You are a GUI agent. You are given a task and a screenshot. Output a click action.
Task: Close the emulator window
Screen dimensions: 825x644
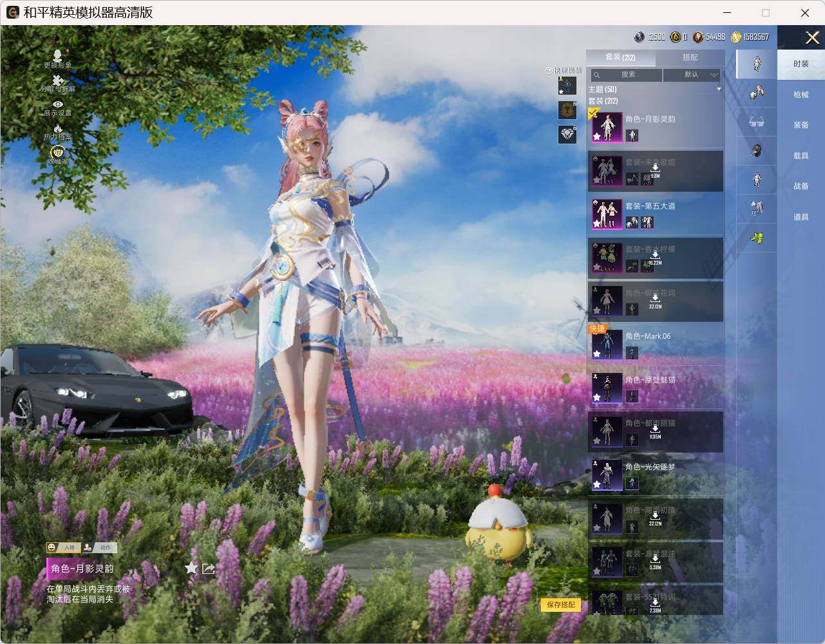pos(805,12)
